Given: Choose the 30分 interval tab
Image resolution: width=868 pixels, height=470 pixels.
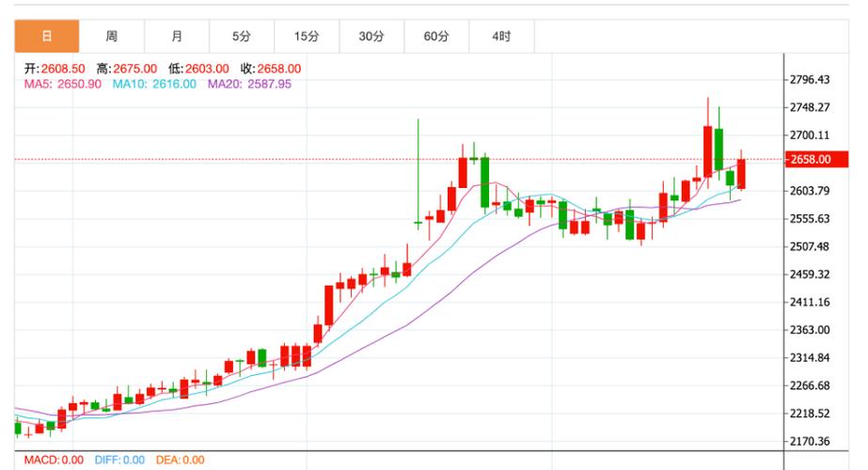Looking at the screenshot, I should (x=371, y=37).
